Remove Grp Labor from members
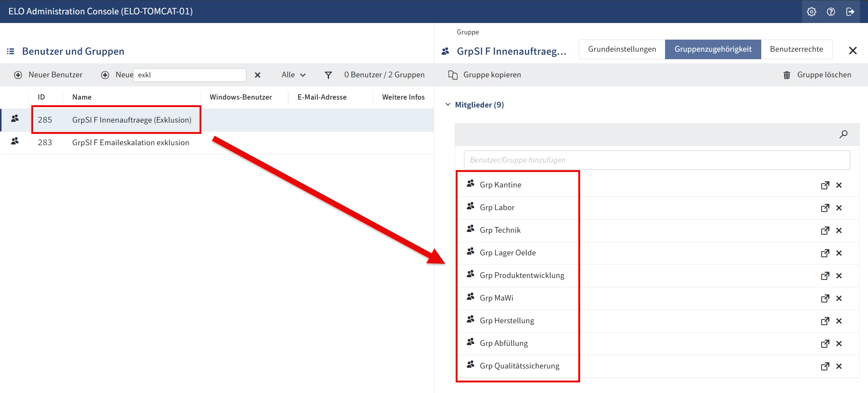868x393 pixels. click(839, 208)
